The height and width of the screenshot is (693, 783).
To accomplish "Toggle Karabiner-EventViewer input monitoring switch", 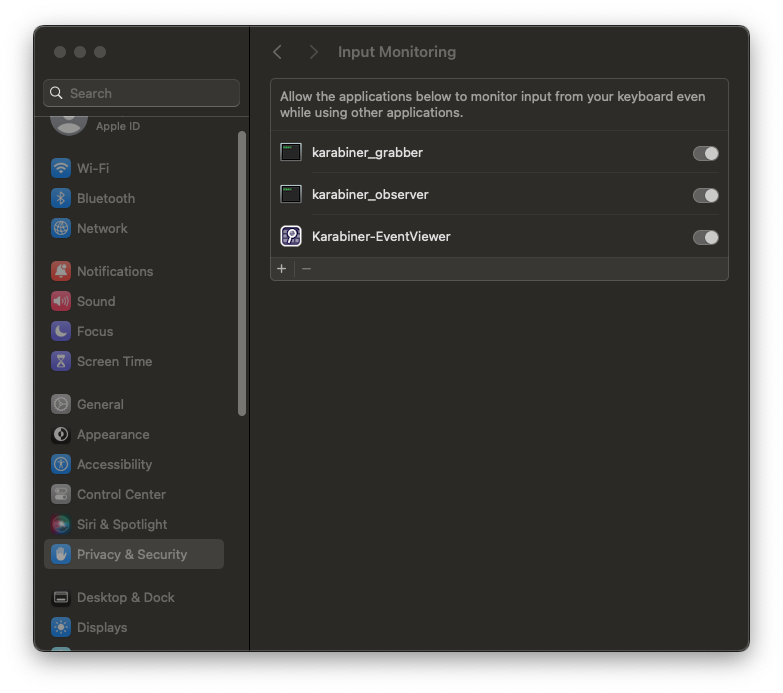I will [x=705, y=237].
